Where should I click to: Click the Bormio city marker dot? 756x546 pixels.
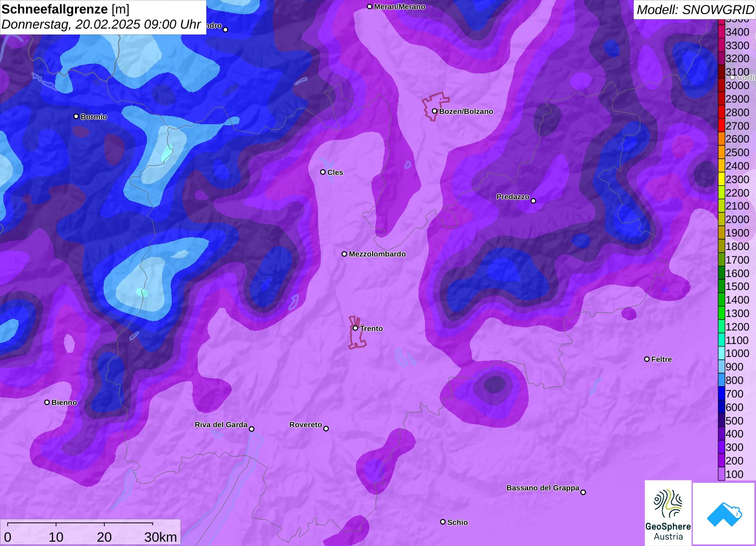tap(76, 117)
